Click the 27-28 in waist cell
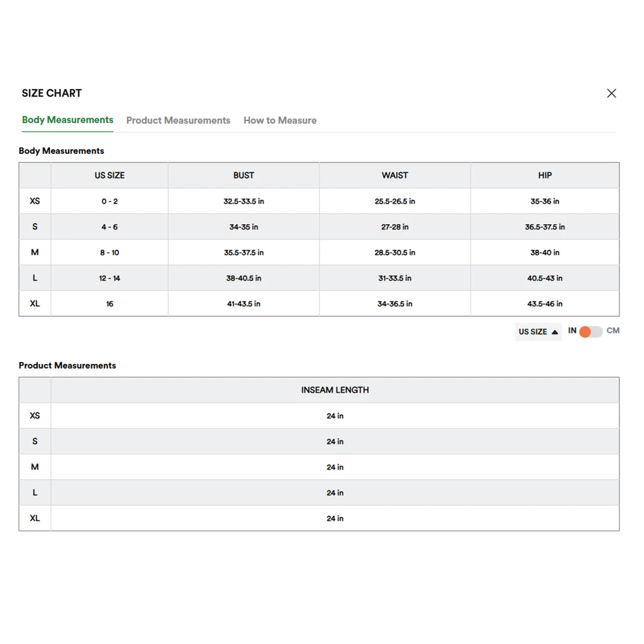 click(395, 227)
